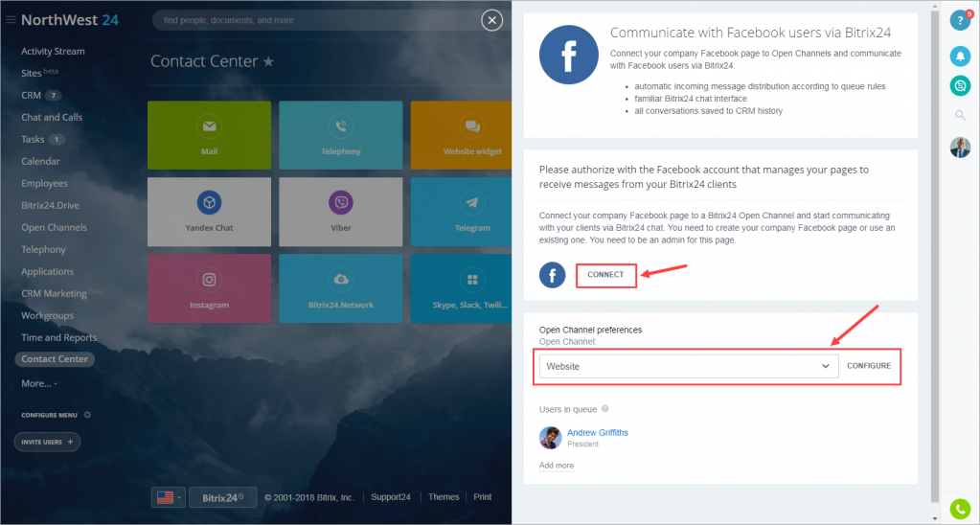
Task: Open Calendar in the left menu
Action: click(40, 161)
